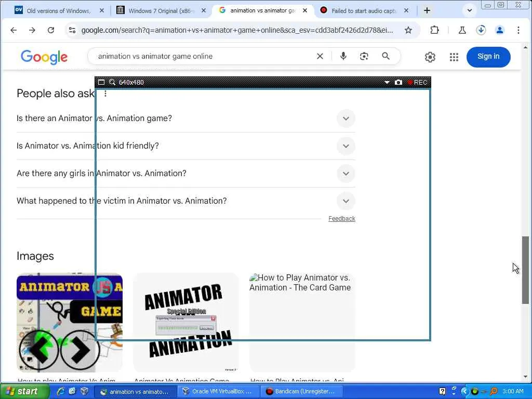Close the 'Failed to start audio' tab
The image size is (532, 399).
[406, 10]
